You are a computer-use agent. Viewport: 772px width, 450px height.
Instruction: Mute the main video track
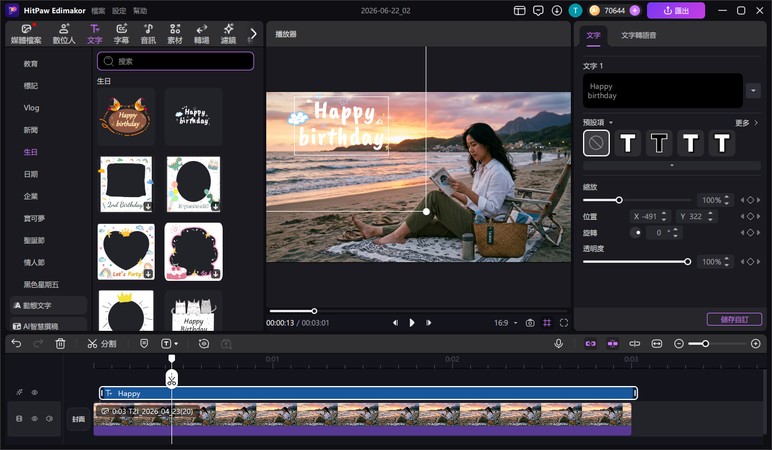[49, 418]
